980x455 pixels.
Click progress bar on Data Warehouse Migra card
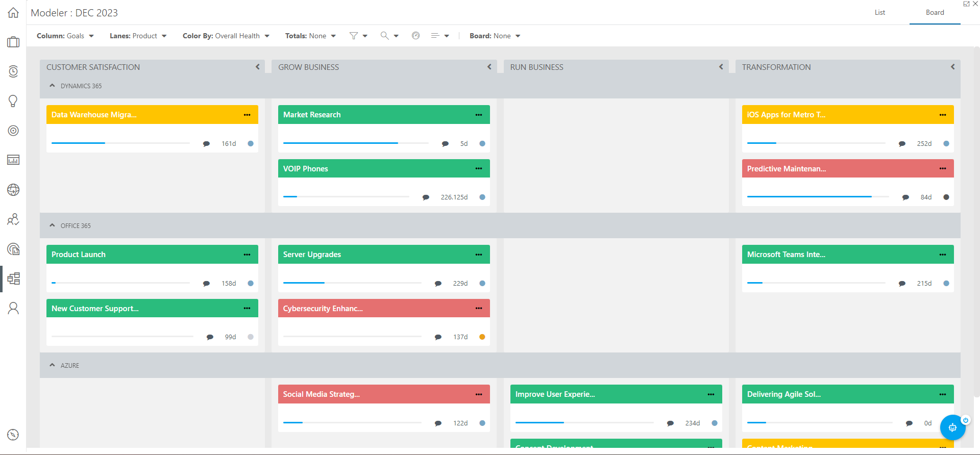click(x=120, y=143)
